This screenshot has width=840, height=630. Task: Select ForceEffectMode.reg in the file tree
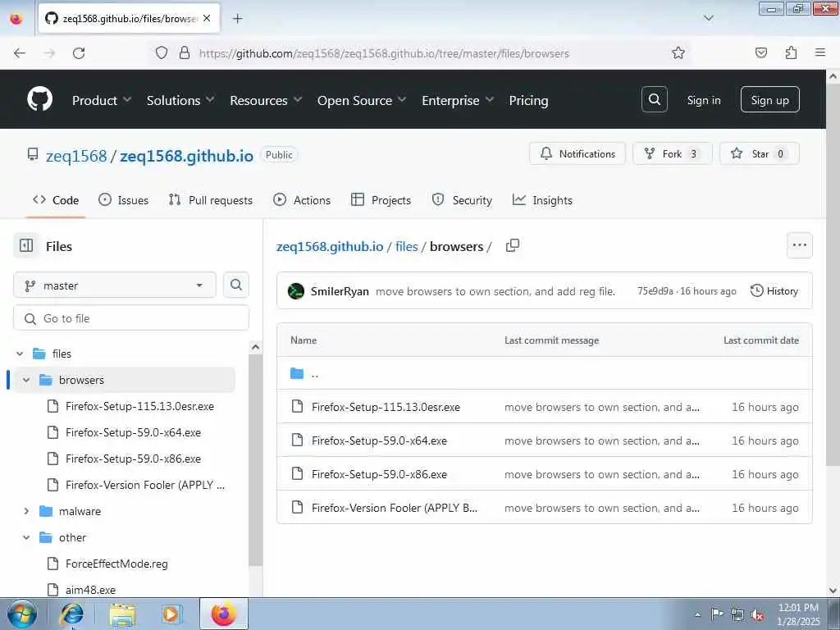click(x=116, y=564)
